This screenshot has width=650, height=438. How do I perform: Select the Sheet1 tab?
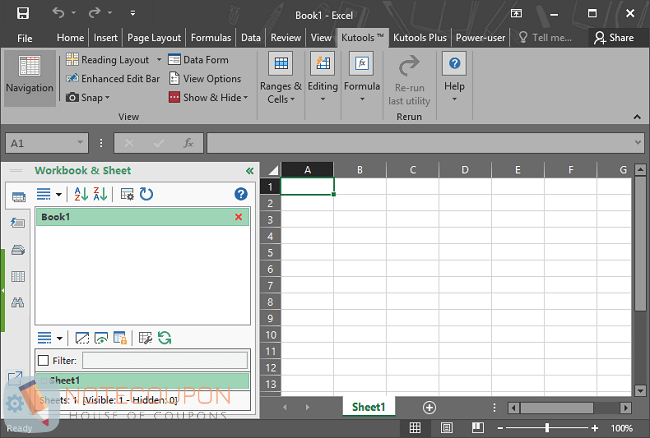369,407
